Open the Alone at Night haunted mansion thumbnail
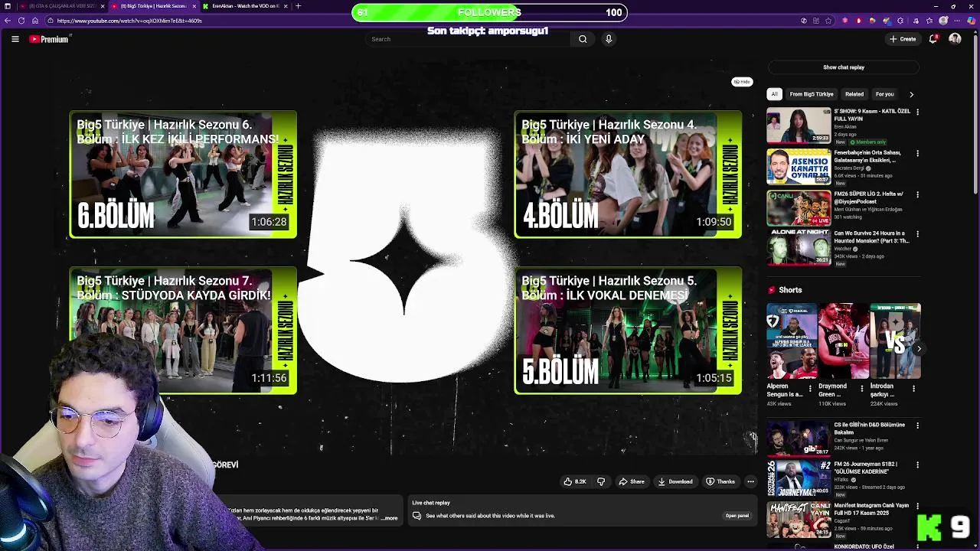The image size is (980, 551). [x=799, y=248]
